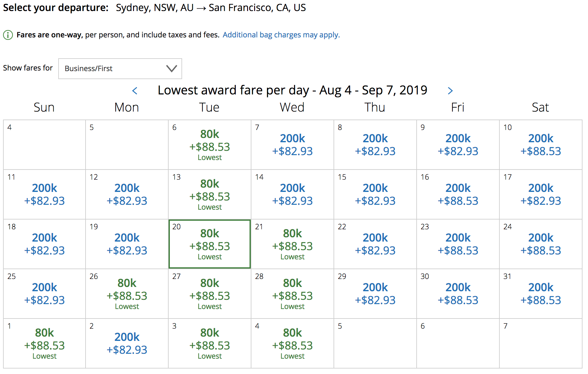Open the Business/First fare class dropdown
Viewport: 588px width, 374px height.
tap(120, 69)
